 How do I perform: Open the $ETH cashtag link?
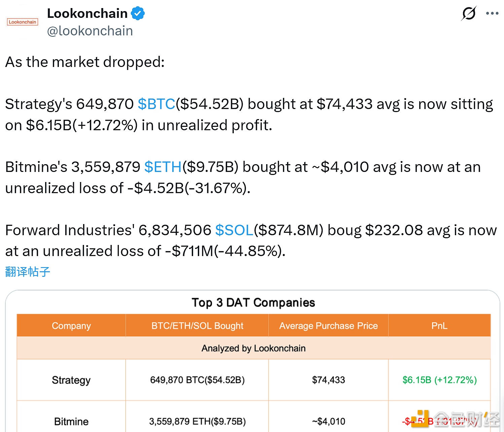163,167
